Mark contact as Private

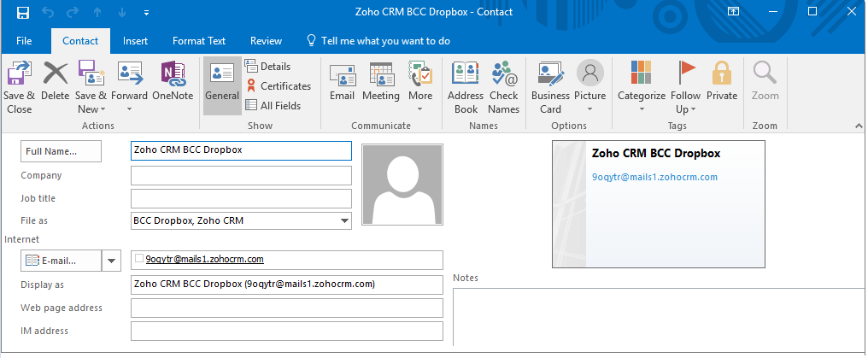pos(722,82)
